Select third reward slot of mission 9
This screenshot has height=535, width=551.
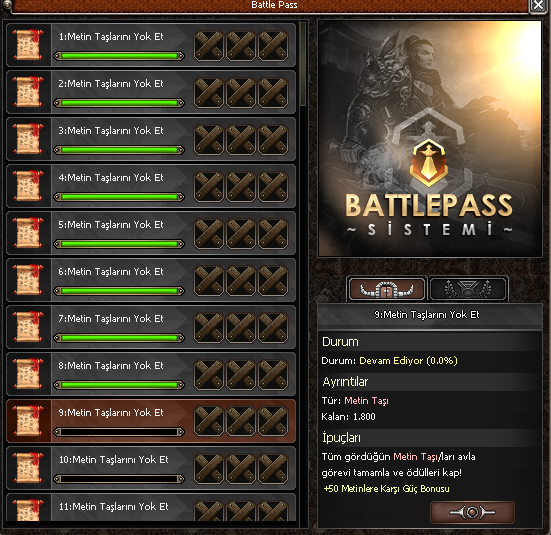[273, 422]
